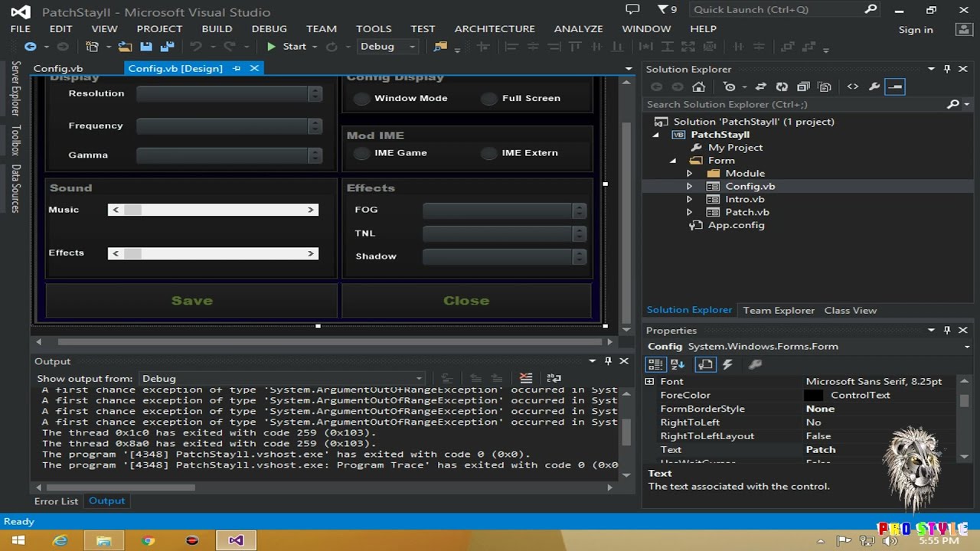Viewport: 980px width, 551px height.
Task: Click the Save All toolbar icon
Action: (168, 47)
